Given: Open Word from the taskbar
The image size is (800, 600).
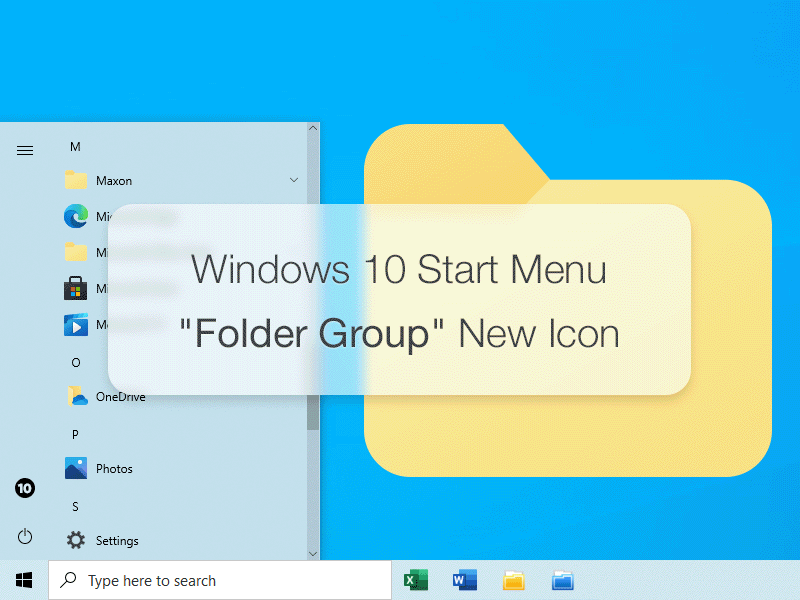Looking at the screenshot, I should point(464,580).
